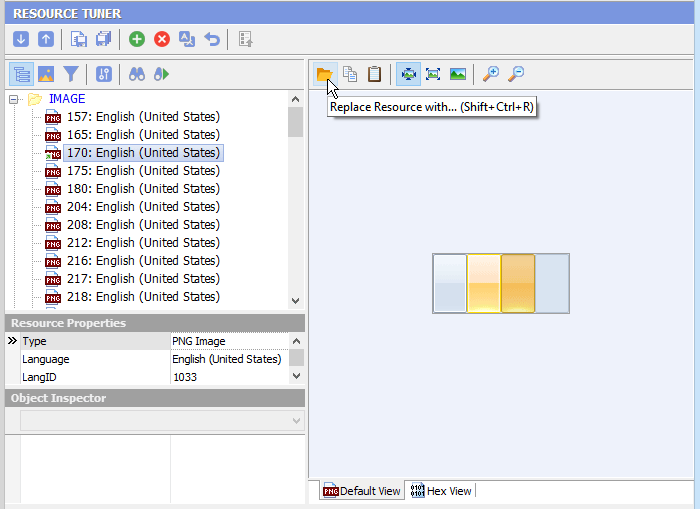Click the save resource to file icon

[79, 39]
